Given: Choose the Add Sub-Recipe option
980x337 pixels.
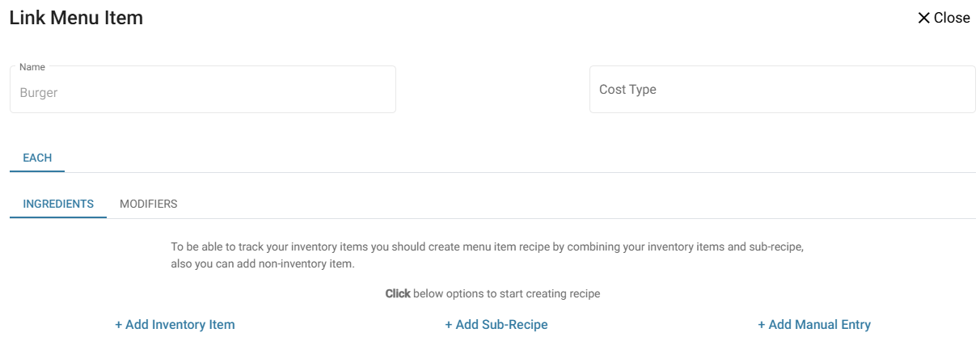Looking at the screenshot, I should coord(501,325).
